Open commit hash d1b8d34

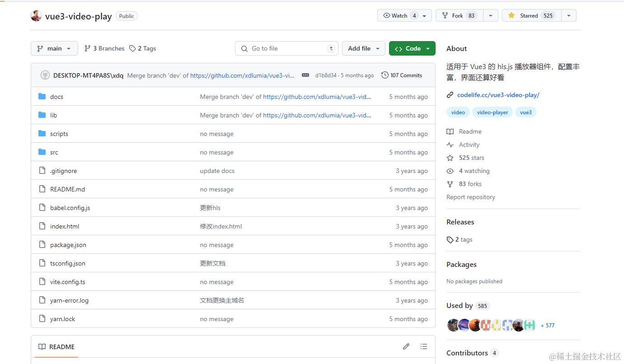pyautogui.click(x=326, y=75)
